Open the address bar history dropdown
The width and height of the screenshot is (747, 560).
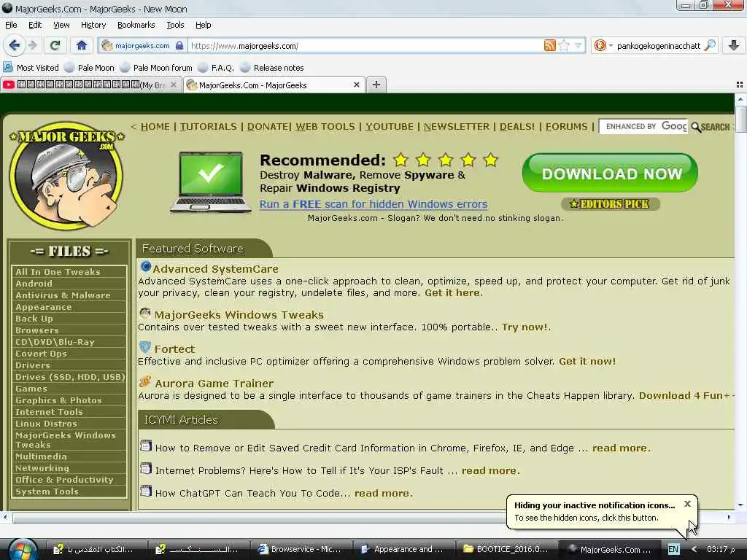[578, 46]
